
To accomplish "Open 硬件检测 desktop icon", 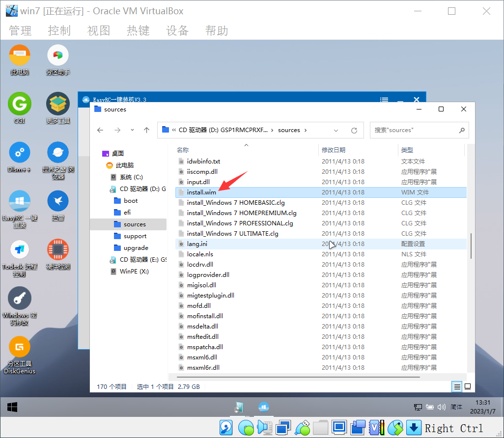I will point(58,254).
